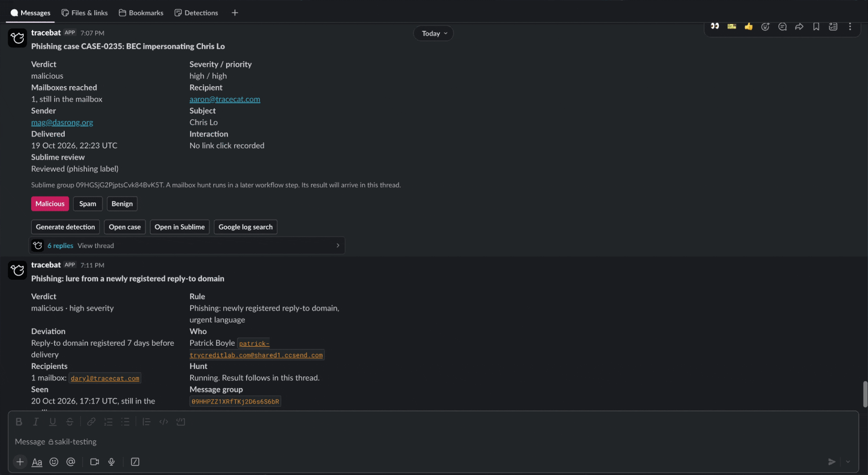Viewport: 868px width, 475px height.
Task: Toggle underline formatting
Action: (x=52, y=422)
